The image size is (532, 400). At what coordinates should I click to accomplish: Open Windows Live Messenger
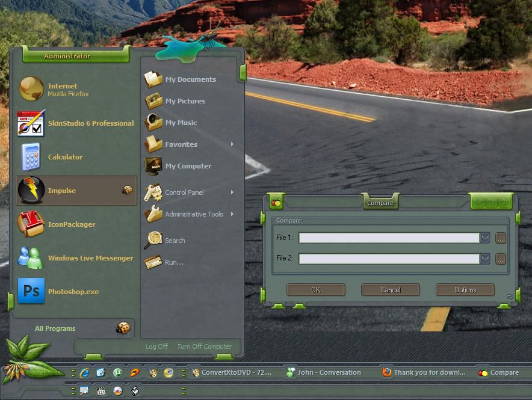pyautogui.click(x=76, y=258)
